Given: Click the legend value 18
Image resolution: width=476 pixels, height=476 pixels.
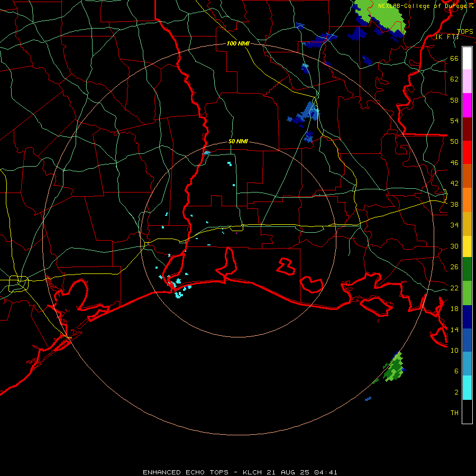Looking at the screenshot, I should point(454,309).
